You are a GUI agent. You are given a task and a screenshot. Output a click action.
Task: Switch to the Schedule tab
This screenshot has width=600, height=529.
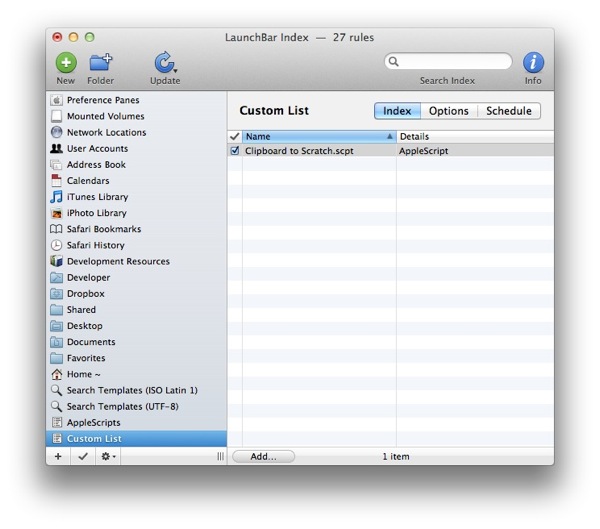click(509, 111)
